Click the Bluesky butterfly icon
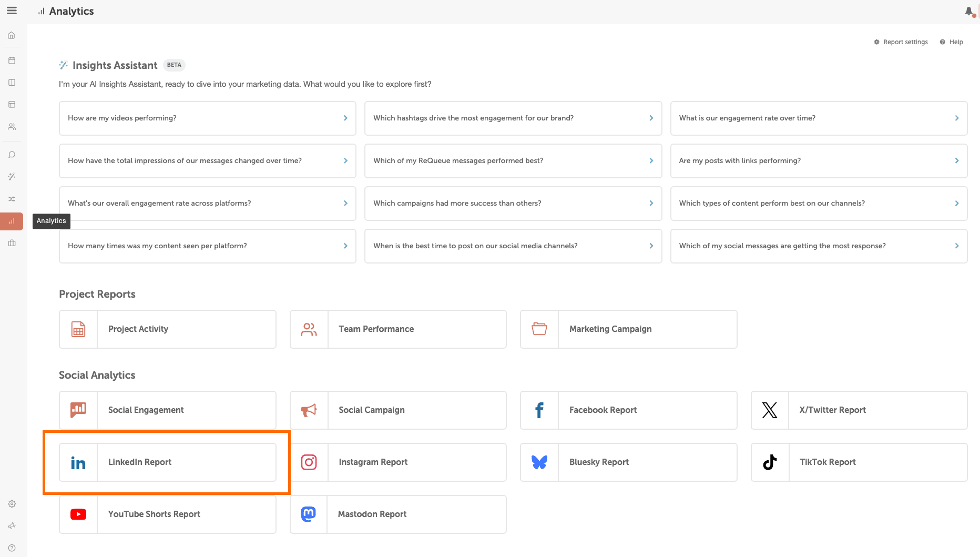This screenshot has width=980, height=557. pos(539,462)
